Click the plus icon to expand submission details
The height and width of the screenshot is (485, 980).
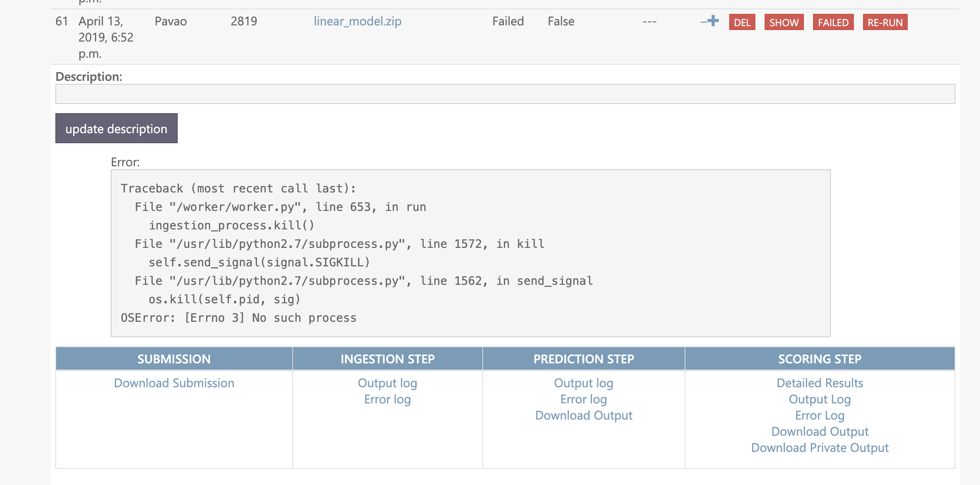[x=713, y=22]
